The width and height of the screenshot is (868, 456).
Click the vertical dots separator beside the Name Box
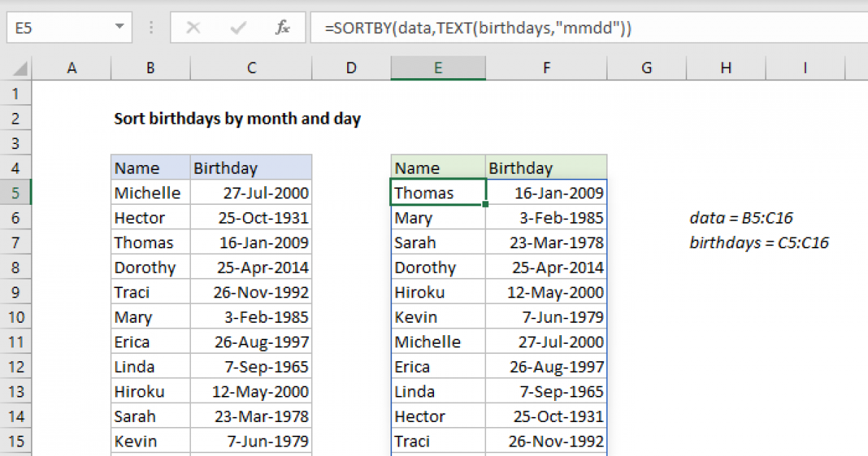click(x=150, y=28)
